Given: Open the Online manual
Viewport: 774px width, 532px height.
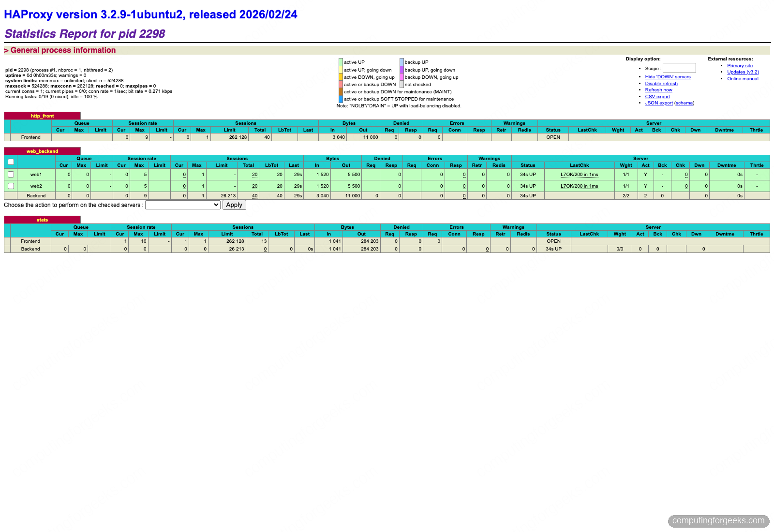Looking at the screenshot, I should pyautogui.click(x=743, y=78).
